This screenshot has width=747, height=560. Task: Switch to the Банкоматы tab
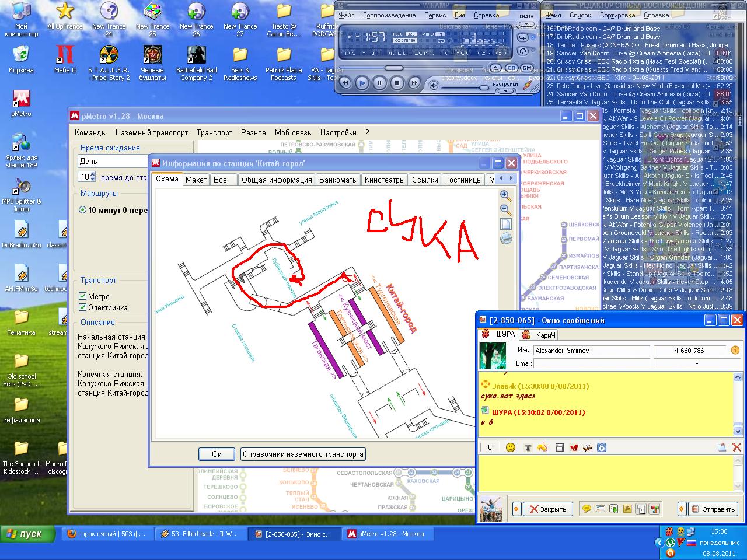338,180
